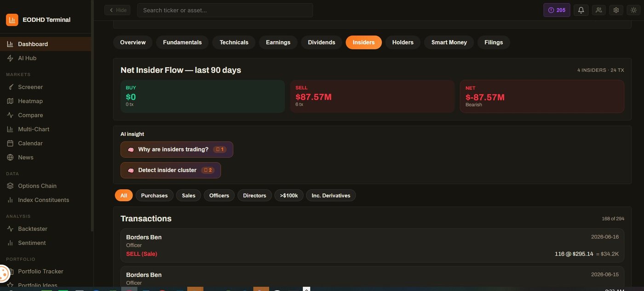Toggle the Inc. Derivatives filter
This screenshot has height=291, width=644.
331,196
